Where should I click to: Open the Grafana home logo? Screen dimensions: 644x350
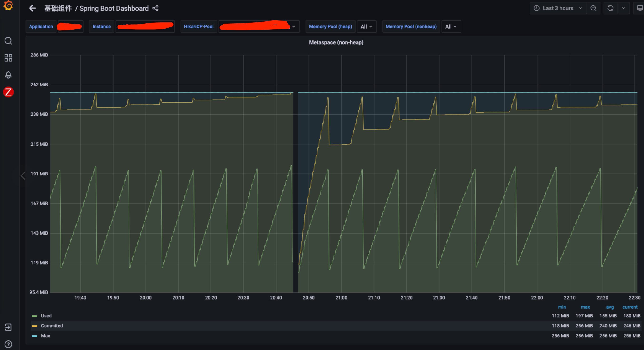tap(8, 5)
